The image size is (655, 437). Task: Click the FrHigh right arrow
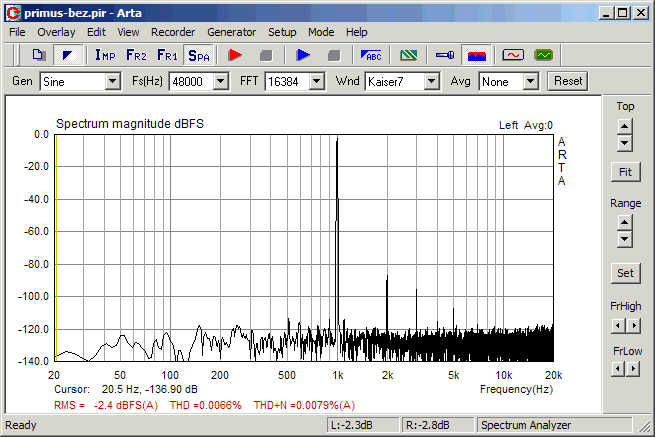(634, 325)
